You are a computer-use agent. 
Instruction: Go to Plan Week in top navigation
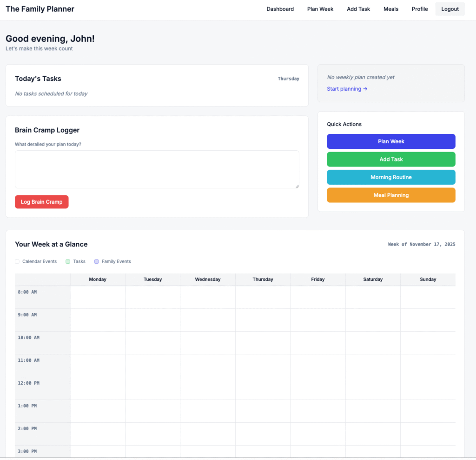[320, 9]
